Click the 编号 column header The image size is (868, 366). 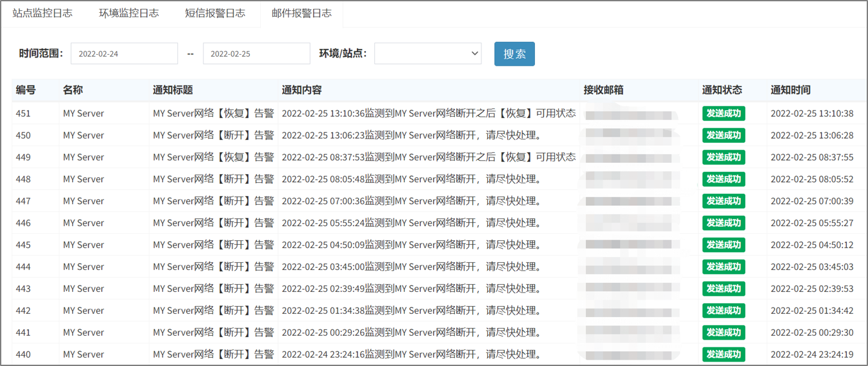click(26, 90)
